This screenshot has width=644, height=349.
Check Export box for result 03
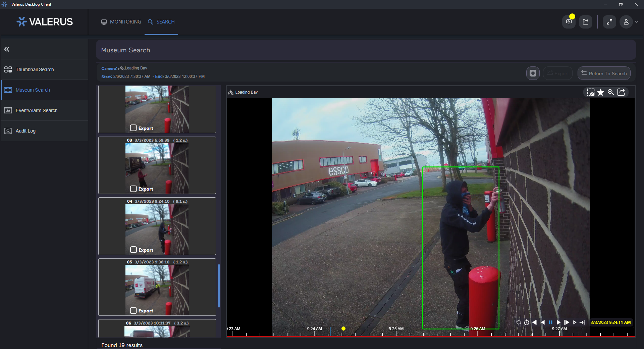(133, 189)
